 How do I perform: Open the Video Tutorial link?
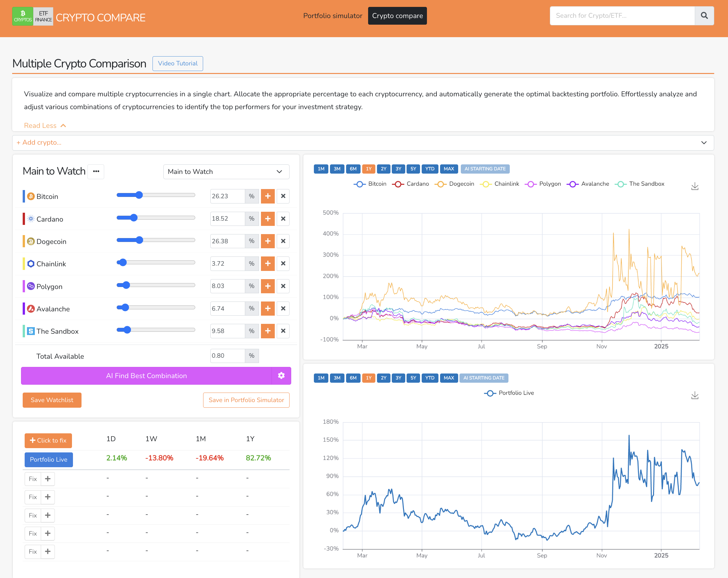click(x=177, y=63)
